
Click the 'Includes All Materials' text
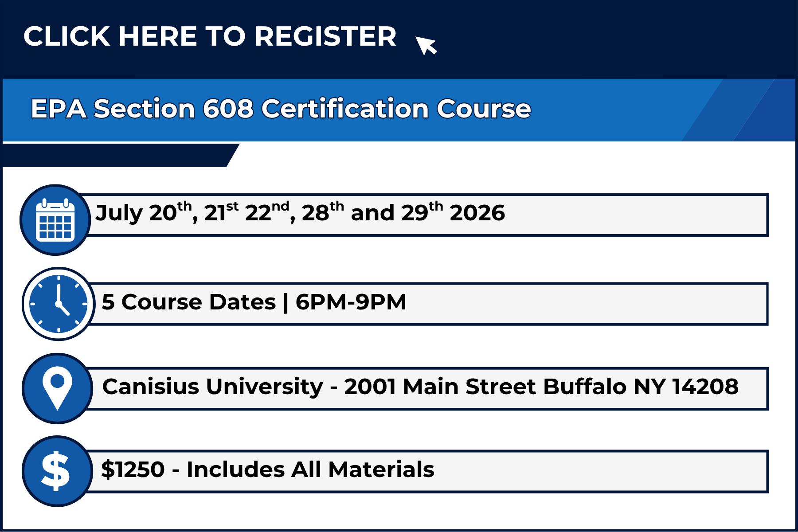310,469
